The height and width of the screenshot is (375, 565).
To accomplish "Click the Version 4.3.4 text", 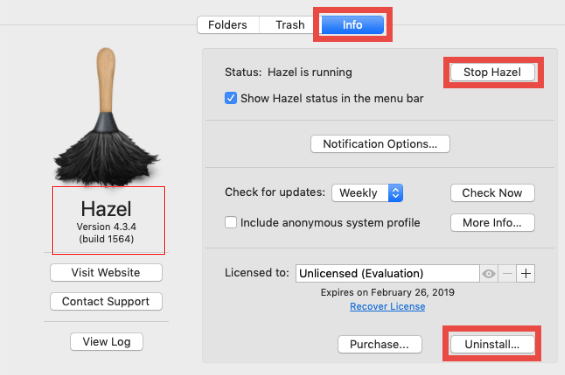I will 106,227.
